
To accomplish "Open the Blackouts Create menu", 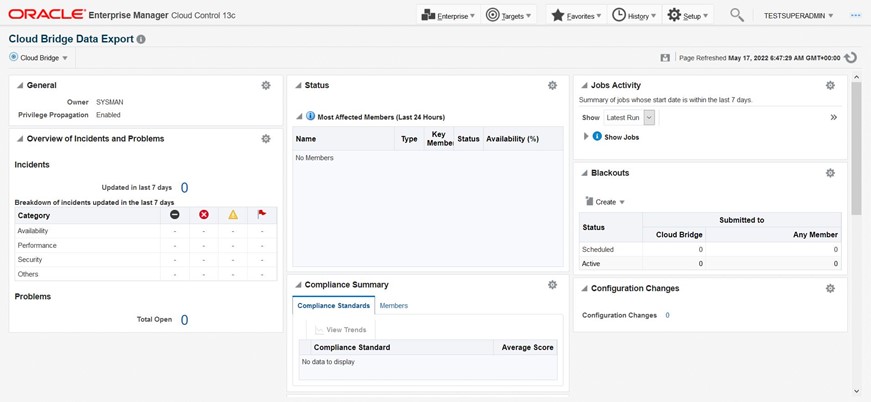I will pyautogui.click(x=605, y=202).
